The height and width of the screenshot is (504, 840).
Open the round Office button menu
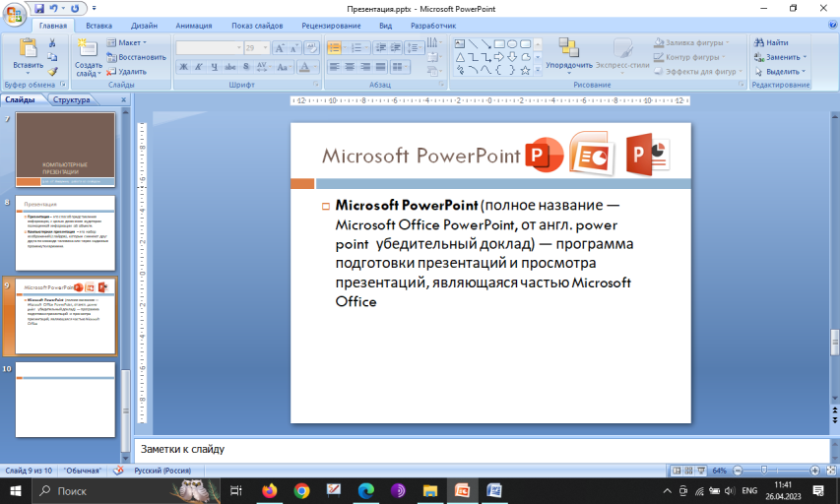(14, 14)
